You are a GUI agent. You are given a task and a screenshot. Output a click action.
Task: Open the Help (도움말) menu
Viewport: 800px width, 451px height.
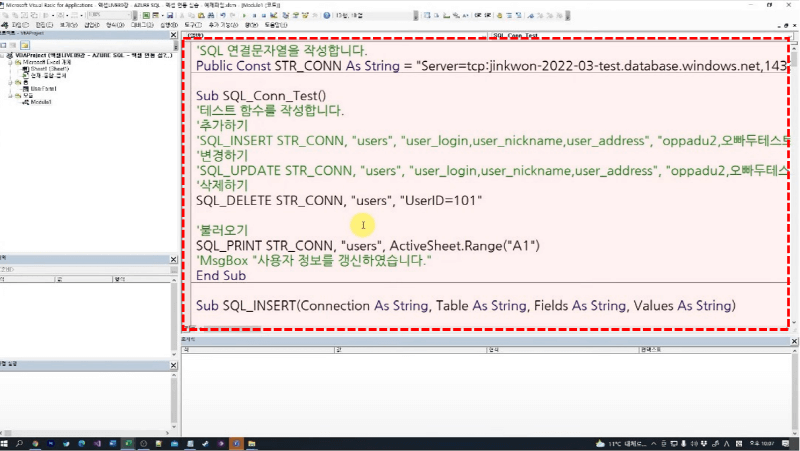tap(276, 25)
